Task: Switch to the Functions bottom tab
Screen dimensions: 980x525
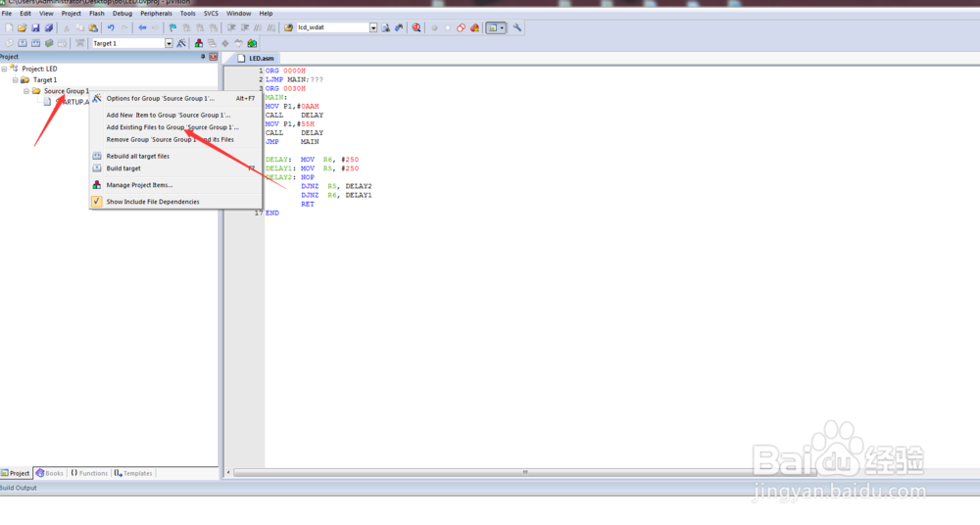Action: point(89,473)
